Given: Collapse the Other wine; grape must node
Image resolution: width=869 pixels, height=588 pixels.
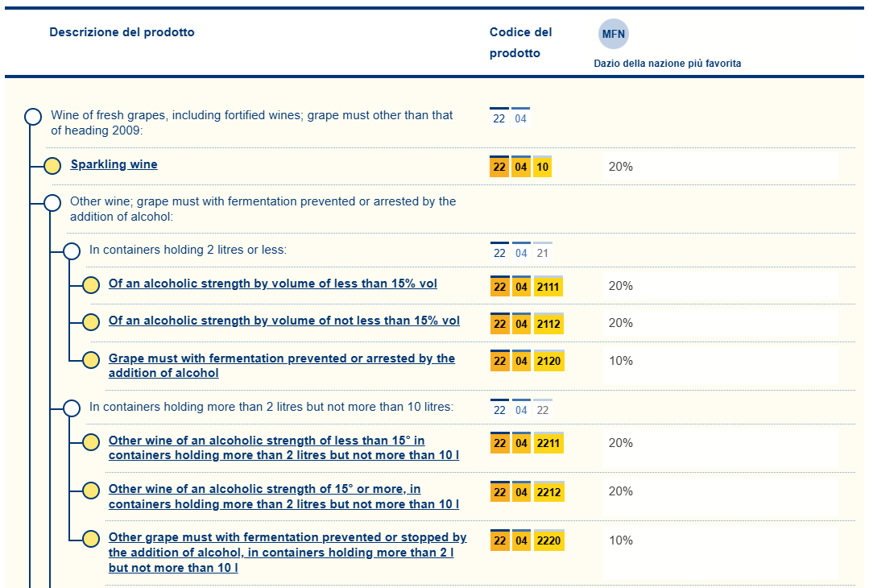Looking at the screenshot, I should click(x=52, y=203).
